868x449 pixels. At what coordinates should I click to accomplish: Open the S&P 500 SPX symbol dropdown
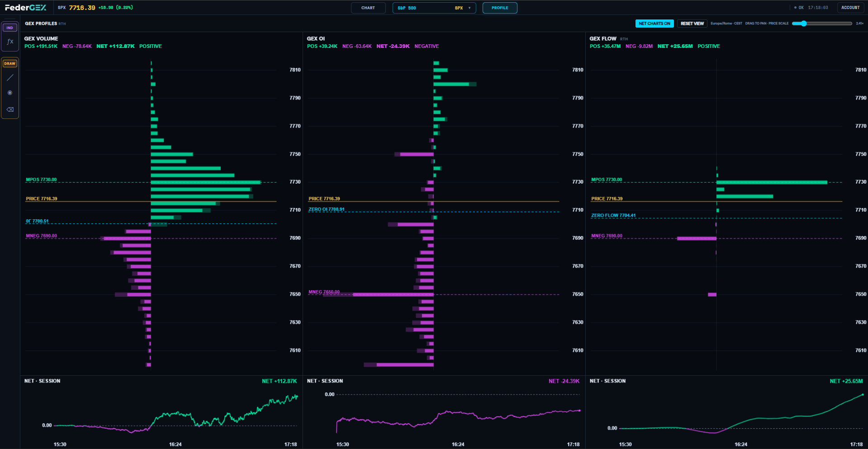(434, 8)
